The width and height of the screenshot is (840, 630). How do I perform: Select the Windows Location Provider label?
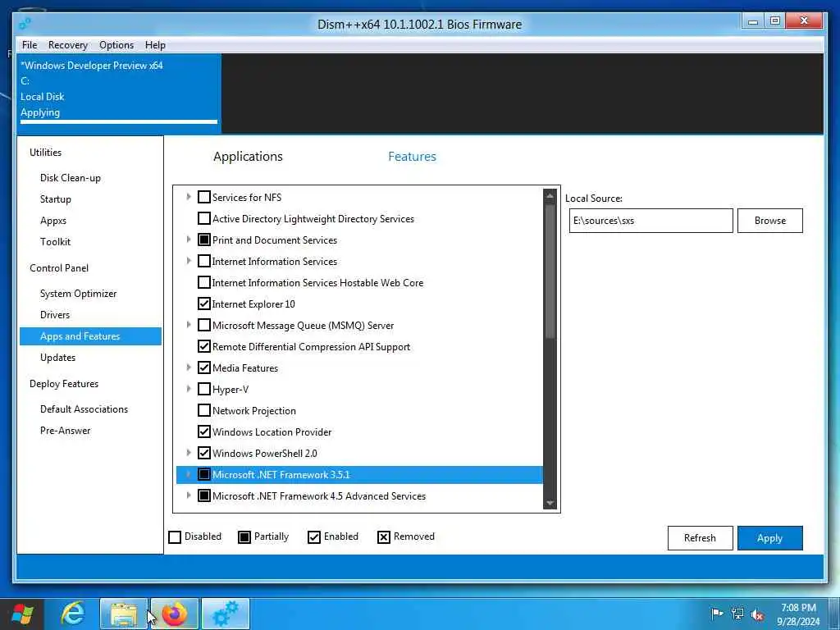[x=272, y=431]
